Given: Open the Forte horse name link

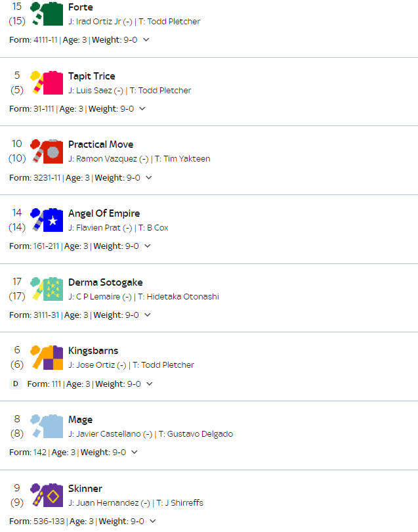Looking at the screenshot, I should pos(80,7).
